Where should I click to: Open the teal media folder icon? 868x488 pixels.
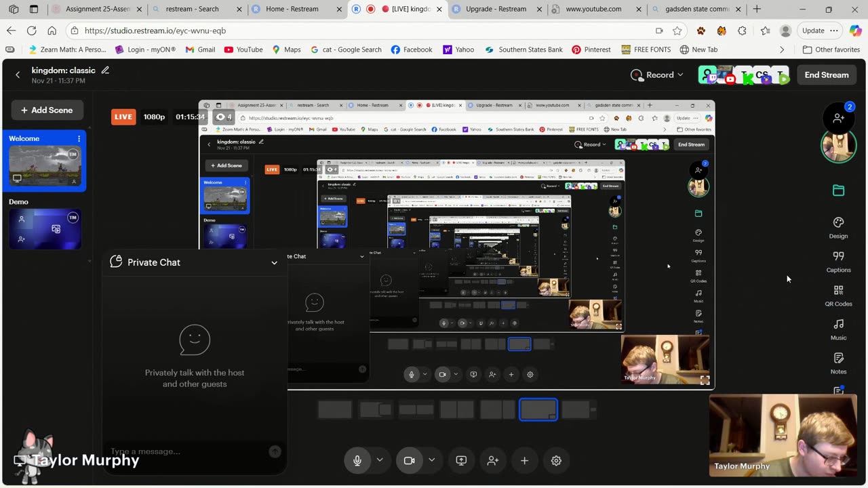(x=838, y=190)
